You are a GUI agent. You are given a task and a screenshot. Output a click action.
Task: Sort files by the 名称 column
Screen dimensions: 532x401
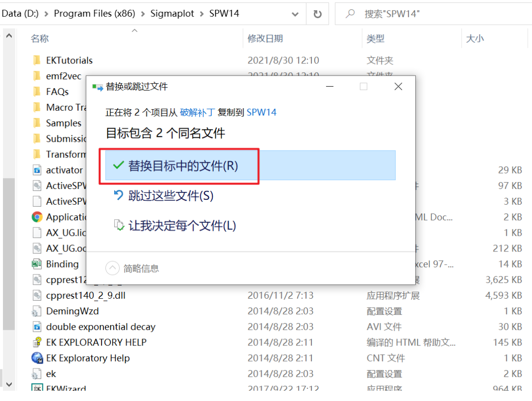coord(40,39)
